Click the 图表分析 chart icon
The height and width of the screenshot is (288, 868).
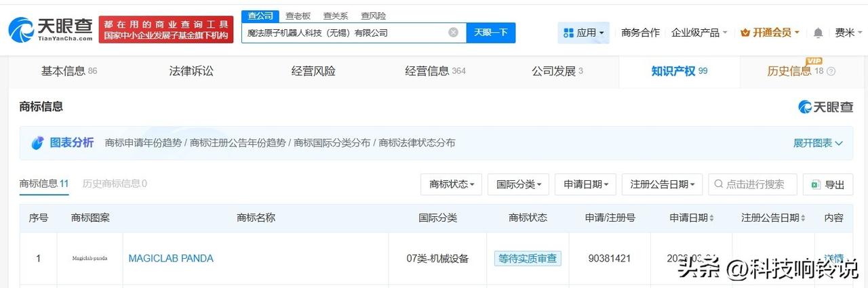(39, 143)
